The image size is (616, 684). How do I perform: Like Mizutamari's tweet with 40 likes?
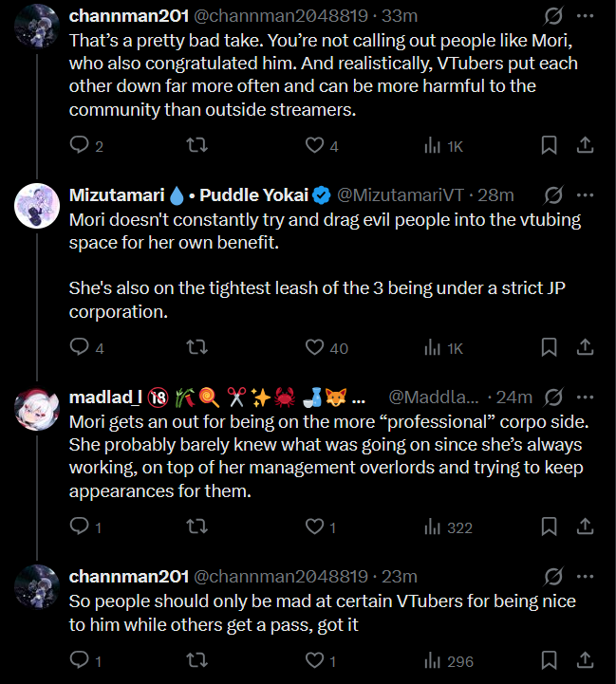coord(315,348)
